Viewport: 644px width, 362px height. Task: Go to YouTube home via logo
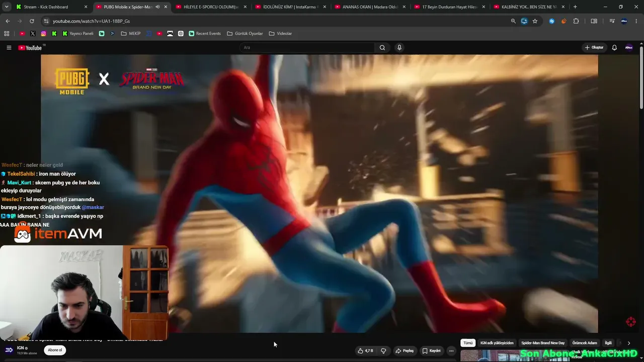point(30,48)
